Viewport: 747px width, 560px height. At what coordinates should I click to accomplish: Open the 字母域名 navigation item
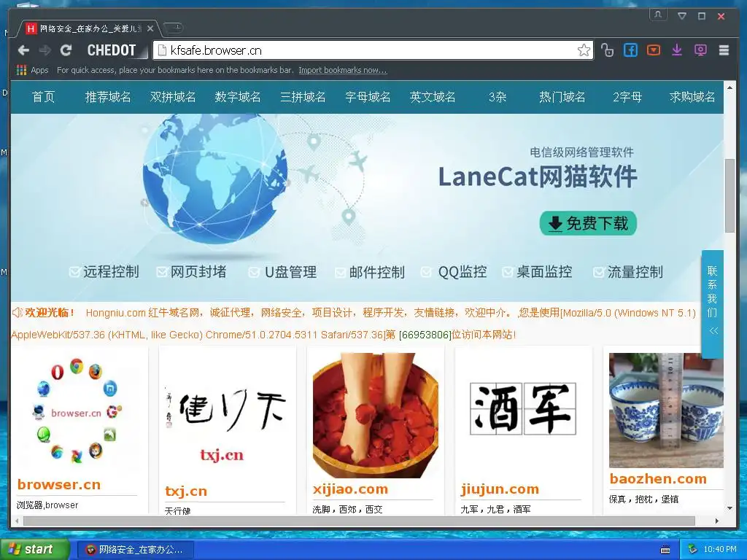pyautogui.click(x=368, y=97)
